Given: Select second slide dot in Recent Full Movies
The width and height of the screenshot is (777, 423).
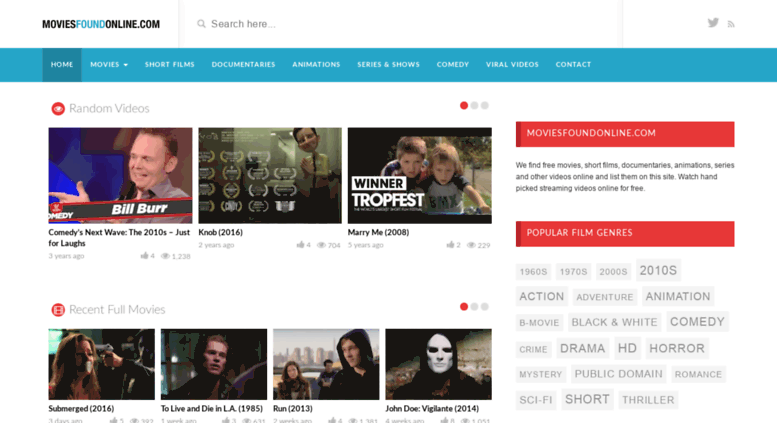Looking at the screenshot, I should point(474,307).
